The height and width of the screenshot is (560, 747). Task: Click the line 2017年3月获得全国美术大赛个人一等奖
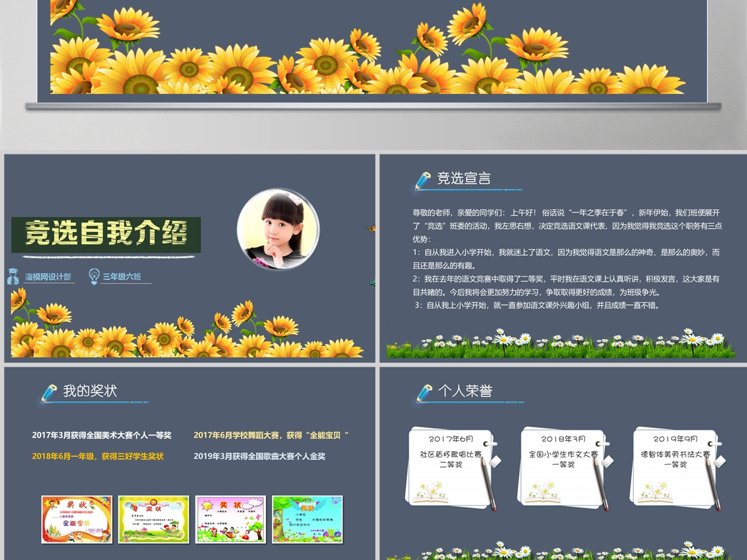(101, 435)
